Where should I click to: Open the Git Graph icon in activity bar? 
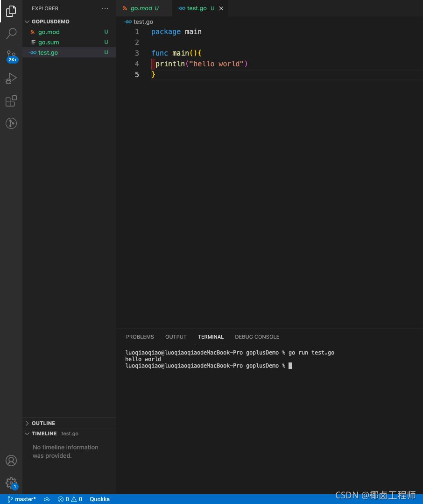click(11, 123)
